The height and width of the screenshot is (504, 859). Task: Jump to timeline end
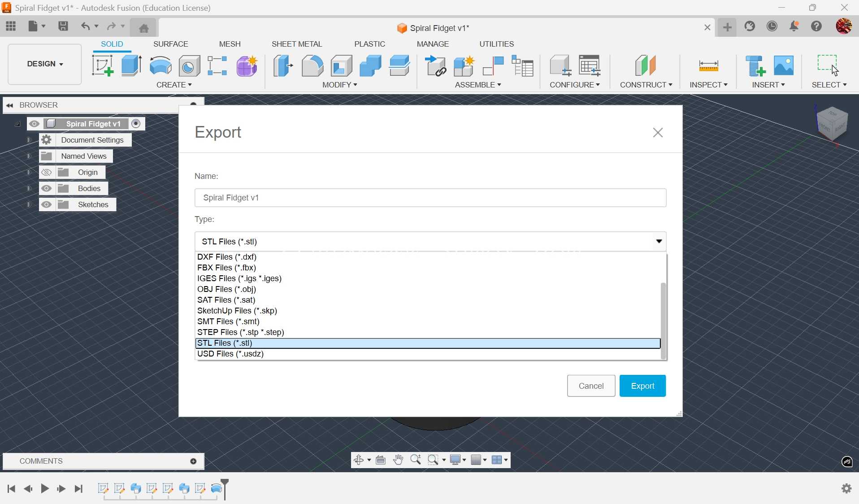pos(79,488)
